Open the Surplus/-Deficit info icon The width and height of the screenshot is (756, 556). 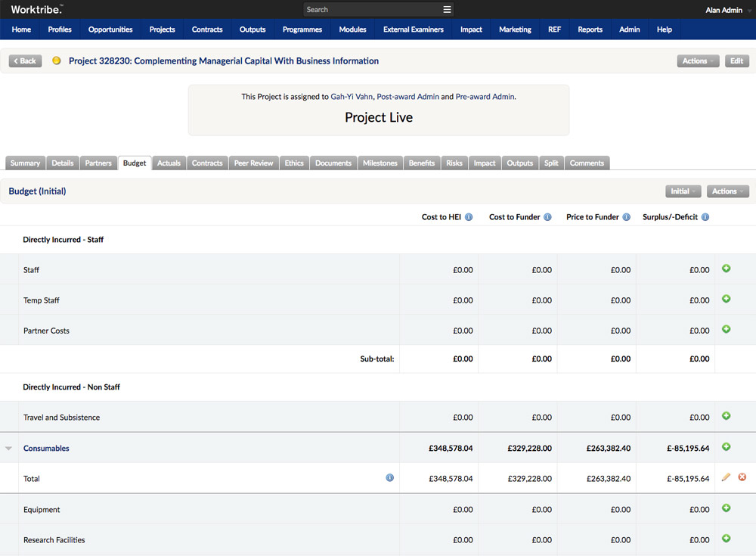coord(705,217)
